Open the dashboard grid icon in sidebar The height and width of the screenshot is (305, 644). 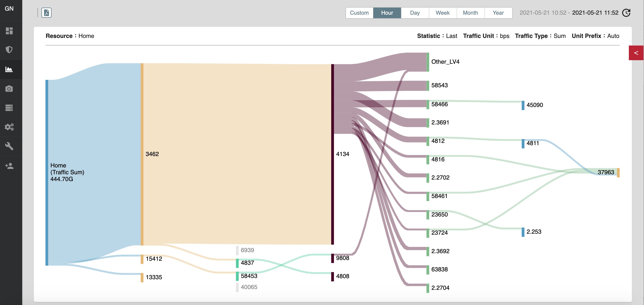tap(9, 31)
